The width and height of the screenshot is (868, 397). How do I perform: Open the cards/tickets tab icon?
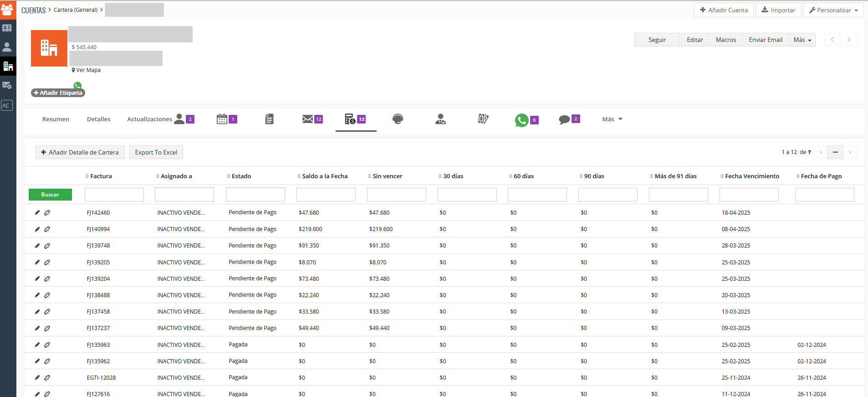tap(483, 119)
